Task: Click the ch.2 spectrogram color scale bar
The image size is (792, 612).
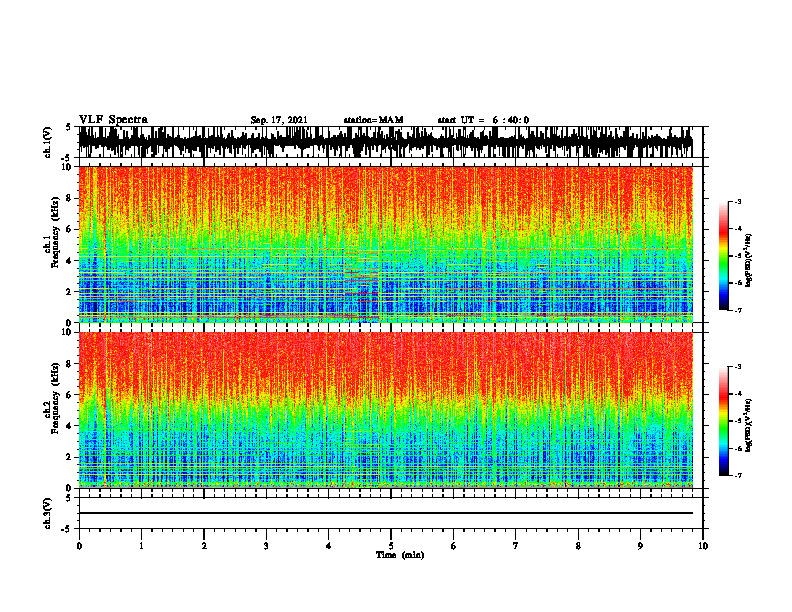Action: (x=723, y=421)
